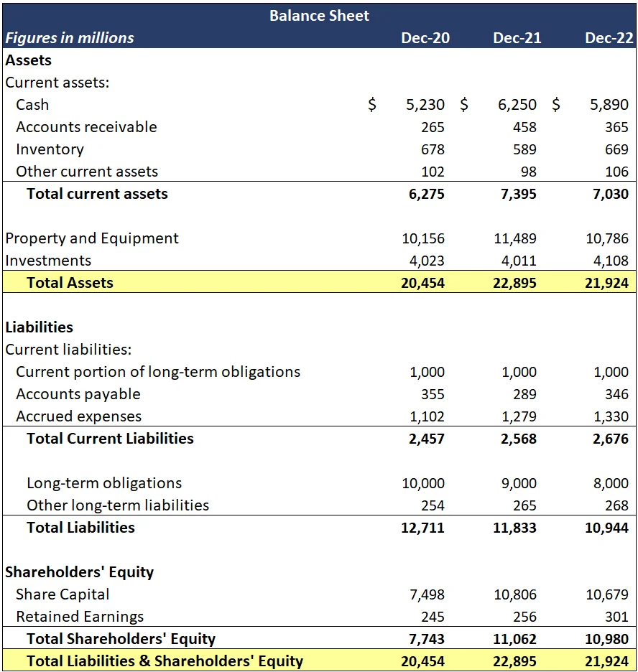Select the Dec-20 column header

[425, 38]
